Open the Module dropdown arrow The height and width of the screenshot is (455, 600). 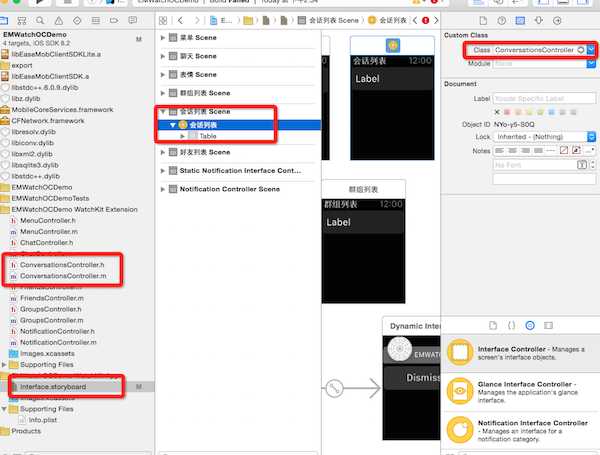(591, 64)
